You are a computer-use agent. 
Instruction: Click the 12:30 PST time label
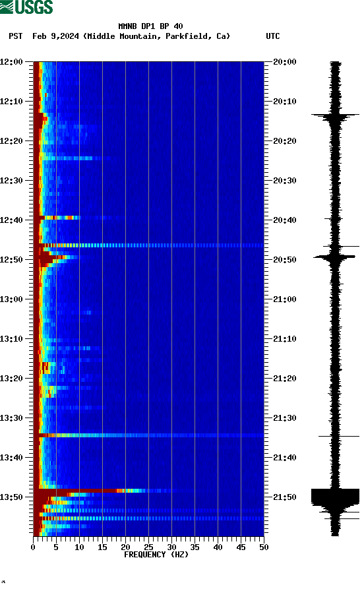12,180
